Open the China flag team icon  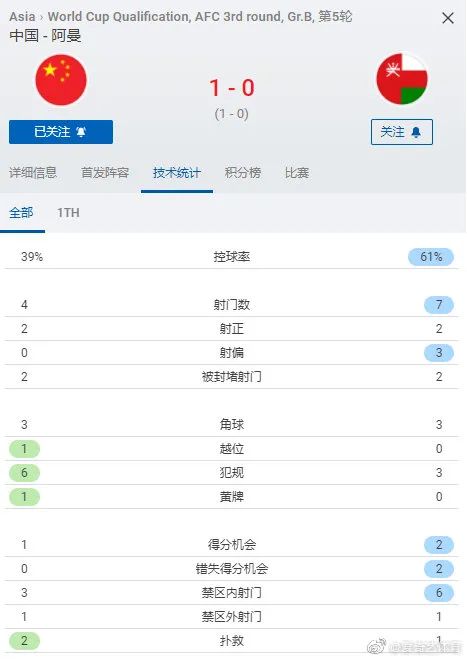pyautogui.click(x=61, y=79)
